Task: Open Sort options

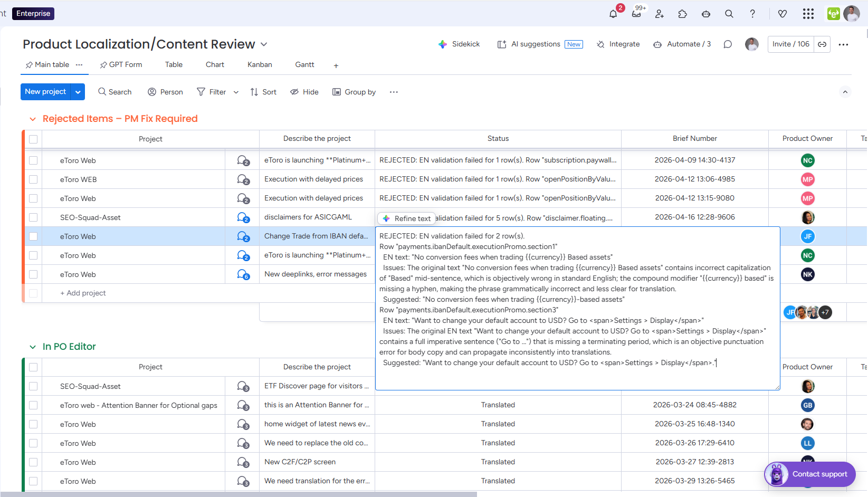Action: coord(263,92)
